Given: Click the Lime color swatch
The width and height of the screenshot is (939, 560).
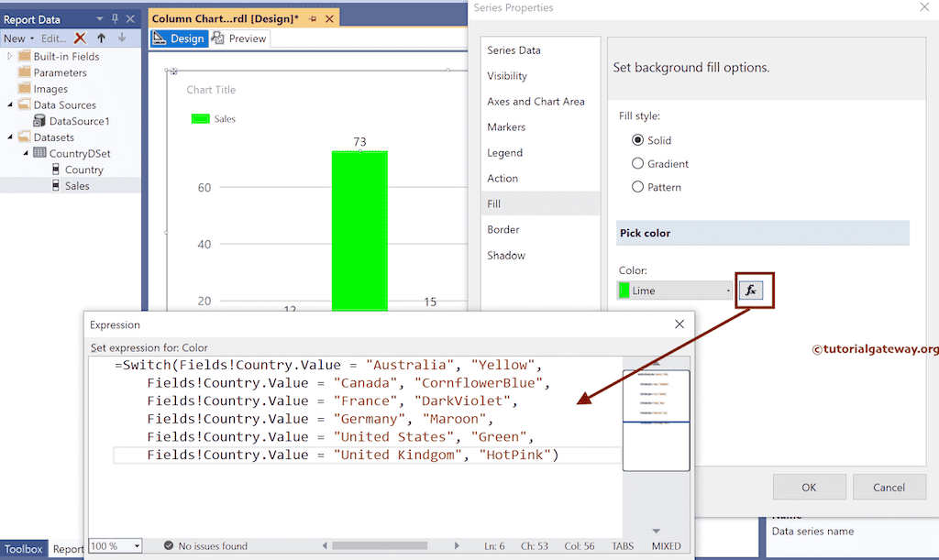Looking at the screenshot, I should click(626, 290).
